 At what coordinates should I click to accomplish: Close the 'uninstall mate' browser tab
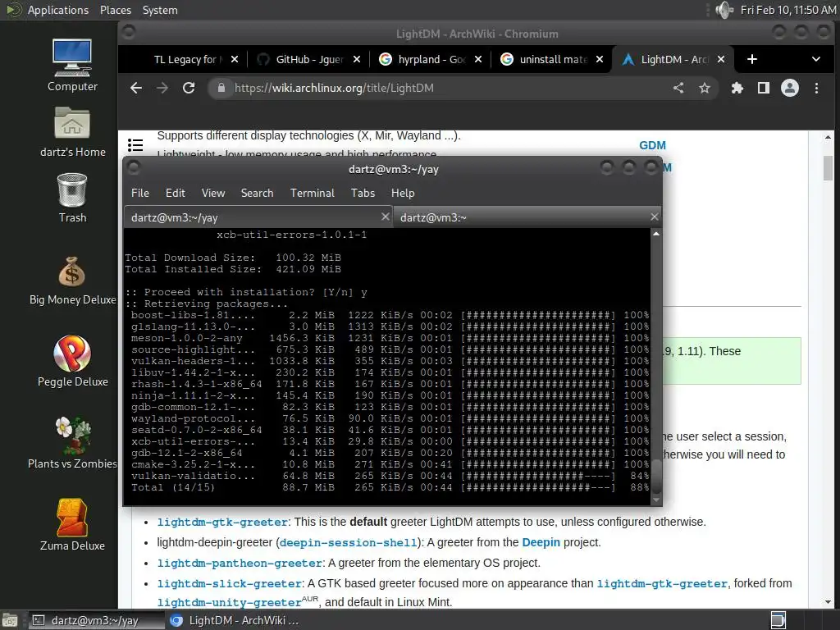click(600, 59)
